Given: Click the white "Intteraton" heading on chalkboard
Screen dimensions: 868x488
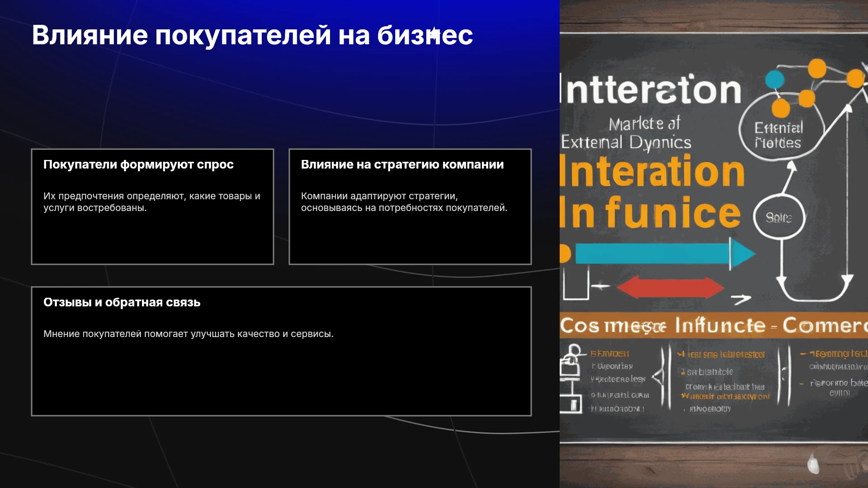Looking at the screenshot, I should point(651,89).
